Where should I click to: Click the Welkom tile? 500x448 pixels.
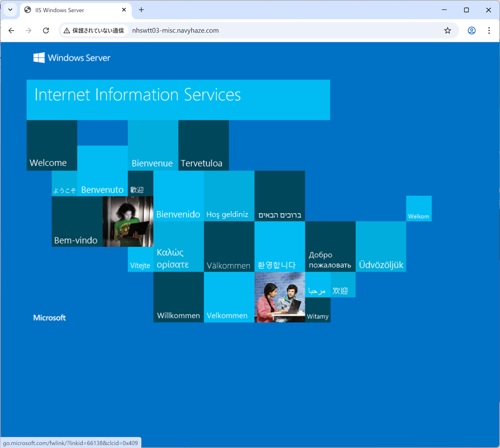[x=419, y=208]
